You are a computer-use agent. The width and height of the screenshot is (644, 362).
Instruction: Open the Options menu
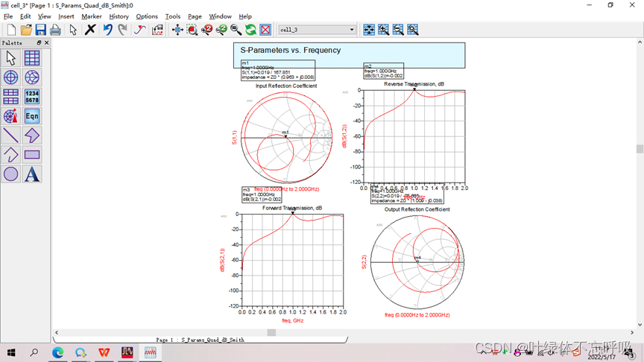click(147, 16)
